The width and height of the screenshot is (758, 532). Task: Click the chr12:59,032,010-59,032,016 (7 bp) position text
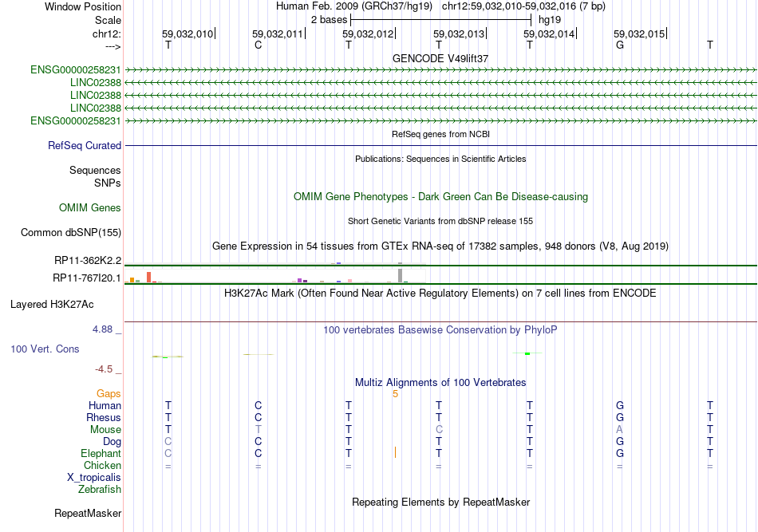(x=523, y=6)
